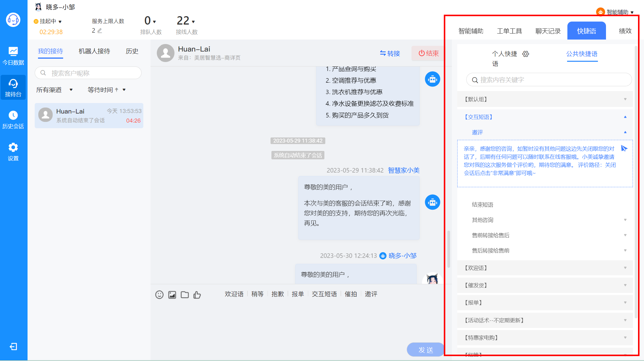Click the 邀评 shortcut in chat toolbar
644x363 pixels.
(x=371, y=294)
